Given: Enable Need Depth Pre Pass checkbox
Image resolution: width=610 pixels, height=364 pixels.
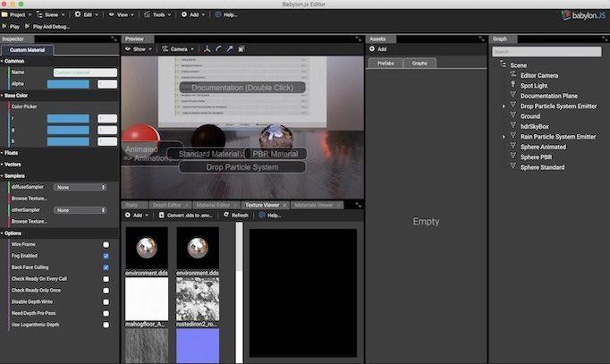Looking at the screenshot, I should click(106, 313).
